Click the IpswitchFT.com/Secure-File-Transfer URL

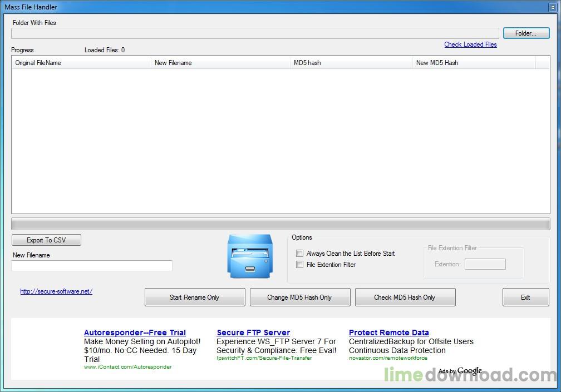pyautogui.click(x=264, y=358)
